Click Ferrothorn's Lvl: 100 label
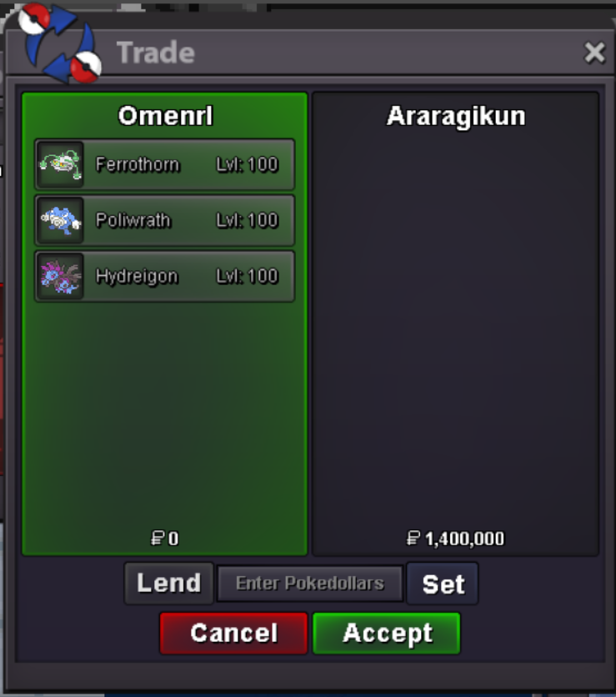Screen dimensions: 616x697 (x=247, y=164)
